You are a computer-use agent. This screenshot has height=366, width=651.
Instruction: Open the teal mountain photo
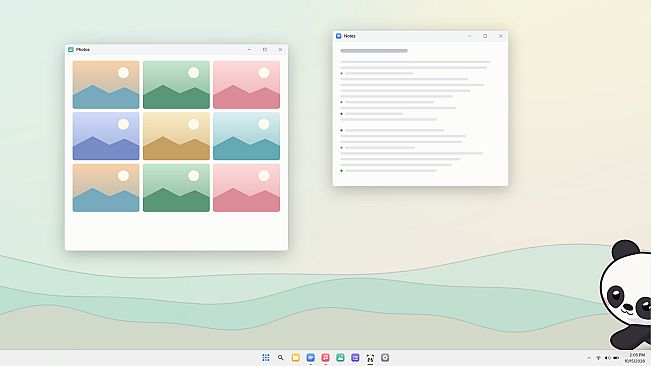[x=247, y=136]
